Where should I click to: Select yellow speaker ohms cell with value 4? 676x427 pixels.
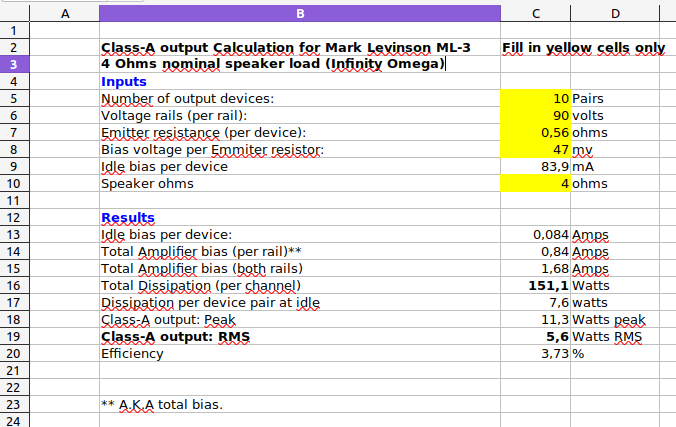(x=535, y=184)
